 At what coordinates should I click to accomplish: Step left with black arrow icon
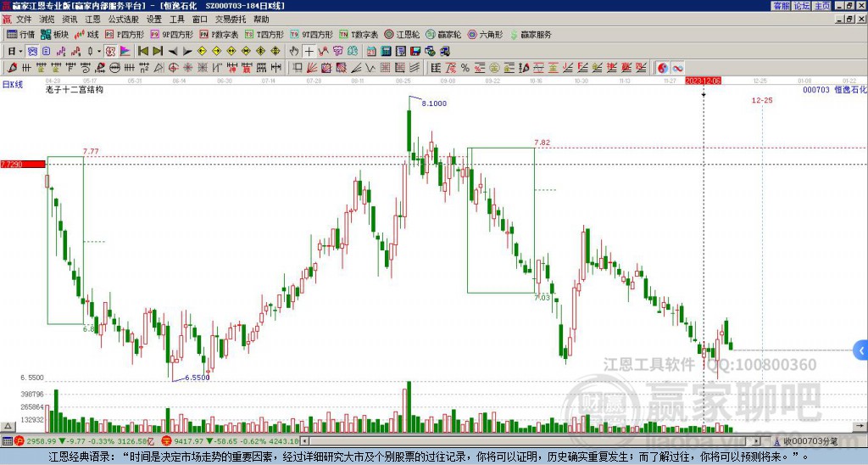[173, 52]
